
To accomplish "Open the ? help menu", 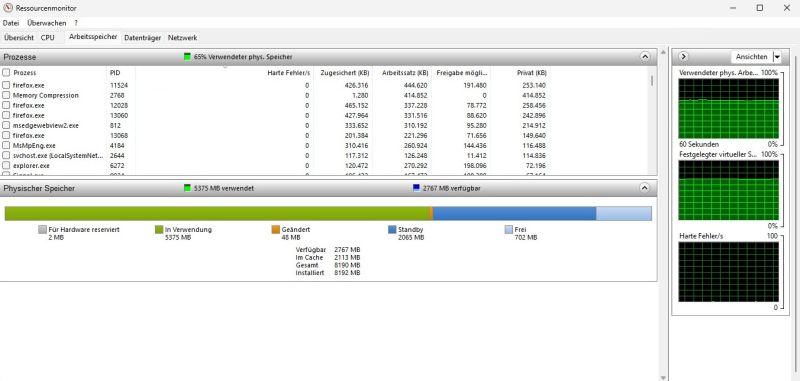I will (76, 23).
